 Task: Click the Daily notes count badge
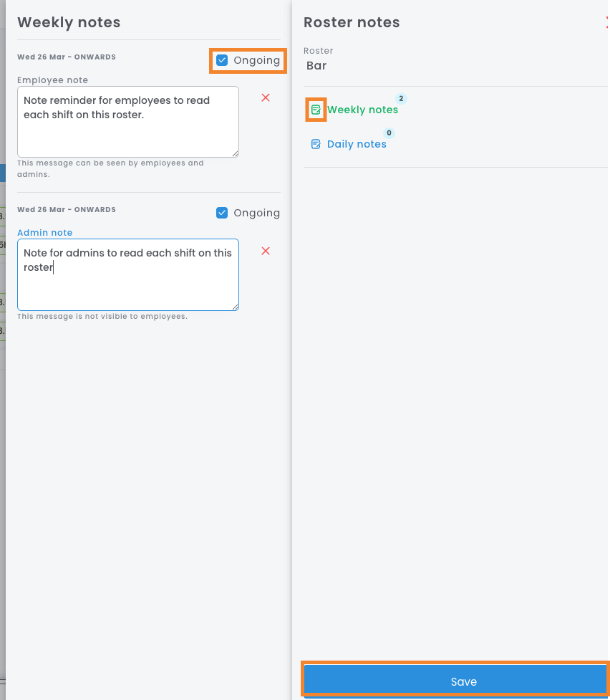(x=389, y=133)
